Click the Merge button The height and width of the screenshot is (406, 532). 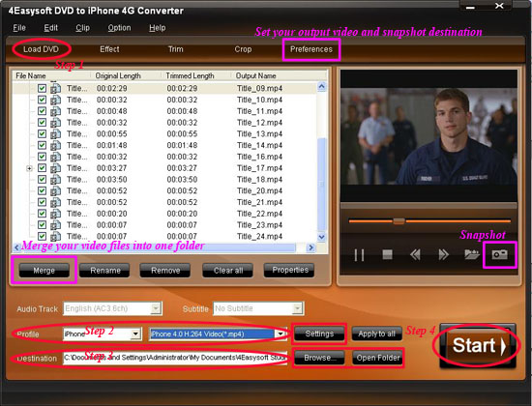(44, 271)
